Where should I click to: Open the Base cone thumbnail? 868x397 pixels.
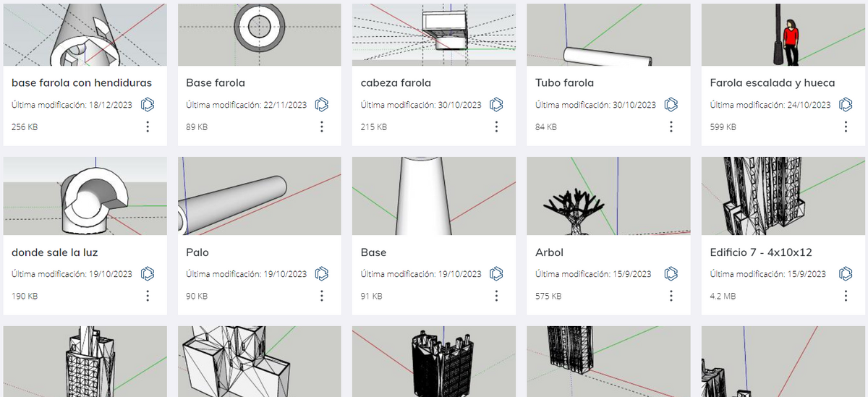click(434, 196)
